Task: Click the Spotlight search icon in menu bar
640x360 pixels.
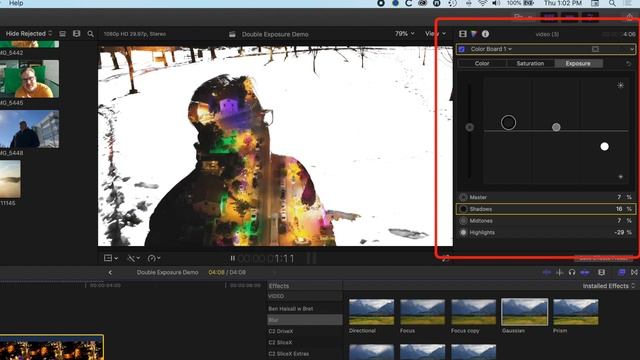Action: pyautogui.click(x=612, y=3)
